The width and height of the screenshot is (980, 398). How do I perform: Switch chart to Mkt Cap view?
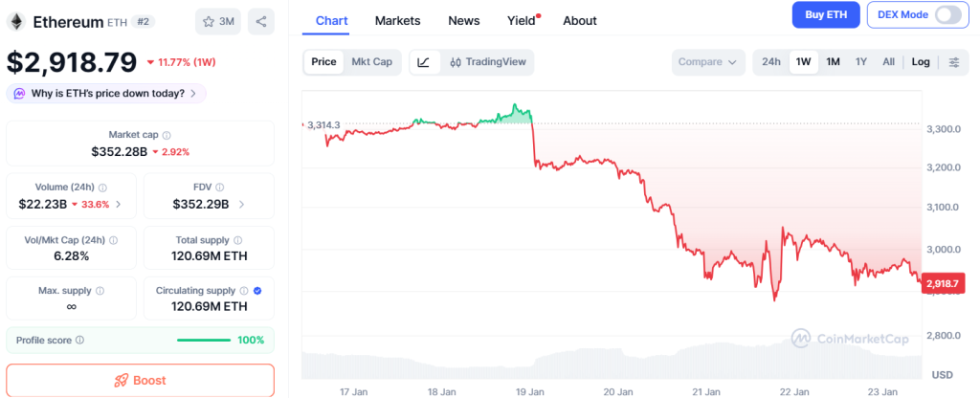point(370,62)
